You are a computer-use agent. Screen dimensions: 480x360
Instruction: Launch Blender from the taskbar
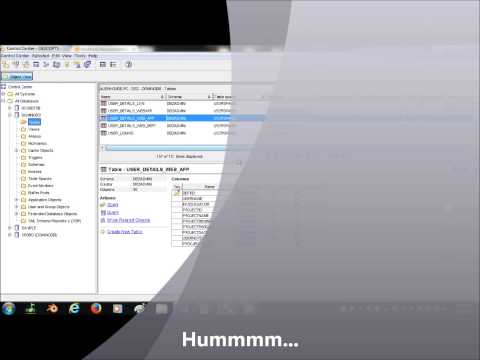[52, 309]
